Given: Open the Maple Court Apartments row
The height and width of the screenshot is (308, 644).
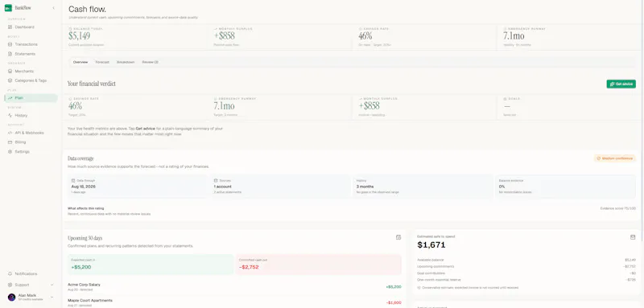Looking at the screenshot, I should tap(234, 302).
